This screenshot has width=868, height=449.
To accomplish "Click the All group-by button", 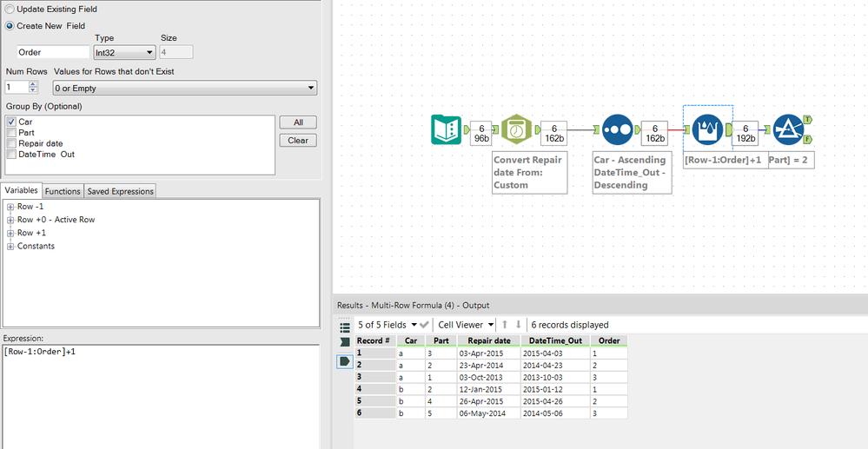I will coord(298,122).
